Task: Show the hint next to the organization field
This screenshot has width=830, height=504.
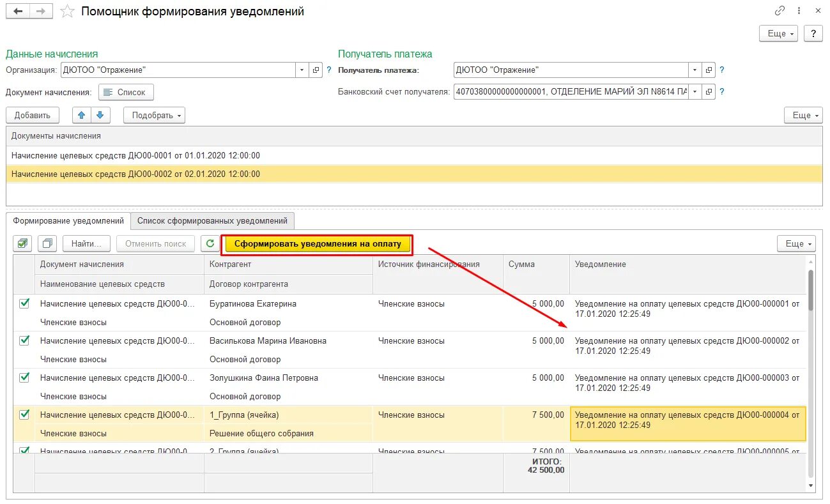Action: (329, 70)
